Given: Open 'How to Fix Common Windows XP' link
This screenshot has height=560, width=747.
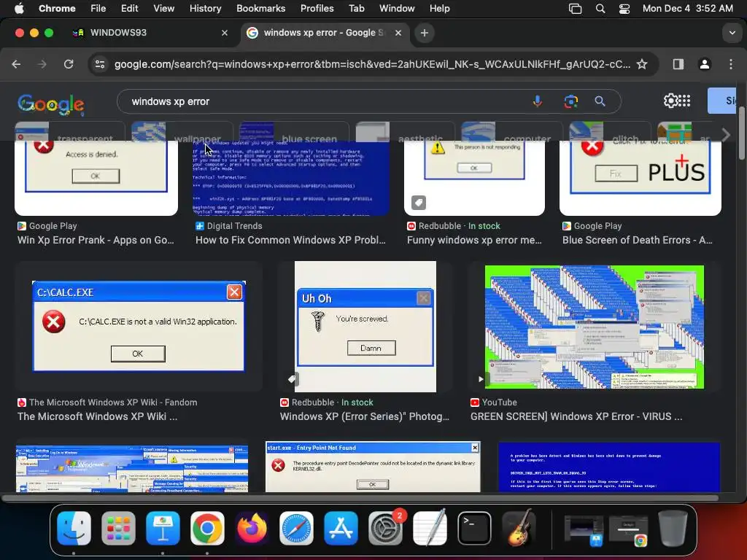Looking at the screenshot, I should [x=290, y=240].
